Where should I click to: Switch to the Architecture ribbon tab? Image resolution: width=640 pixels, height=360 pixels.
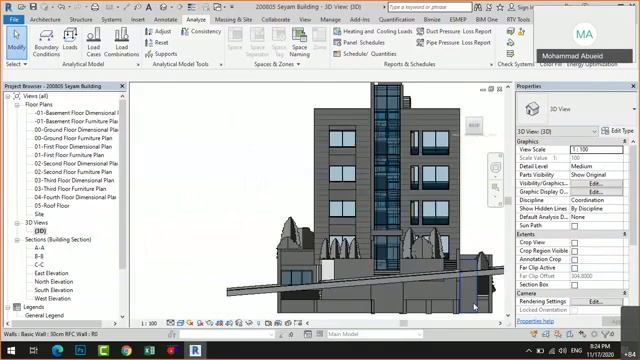point(45,20)
